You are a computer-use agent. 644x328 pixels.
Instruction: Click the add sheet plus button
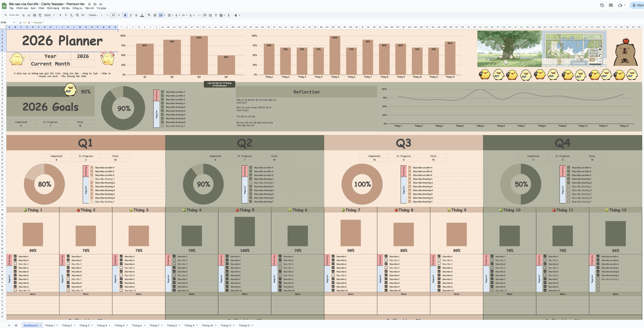(x=9, y=325)
